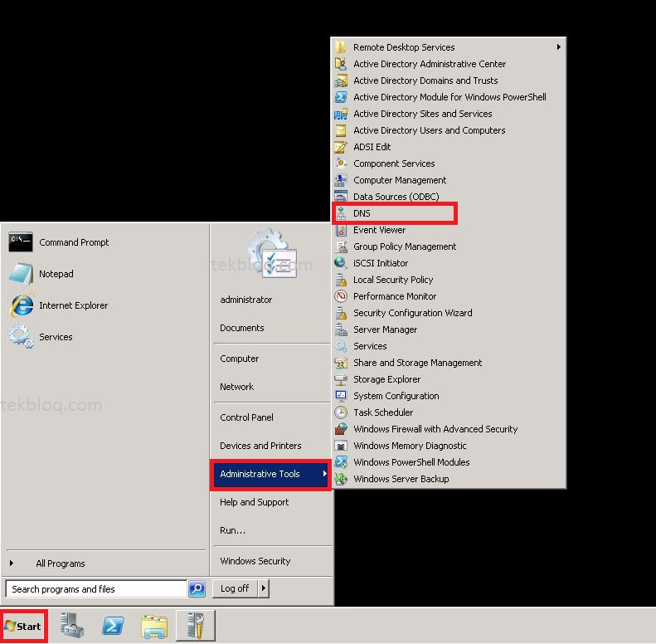Open Storage Explorer

click(387, 379)
